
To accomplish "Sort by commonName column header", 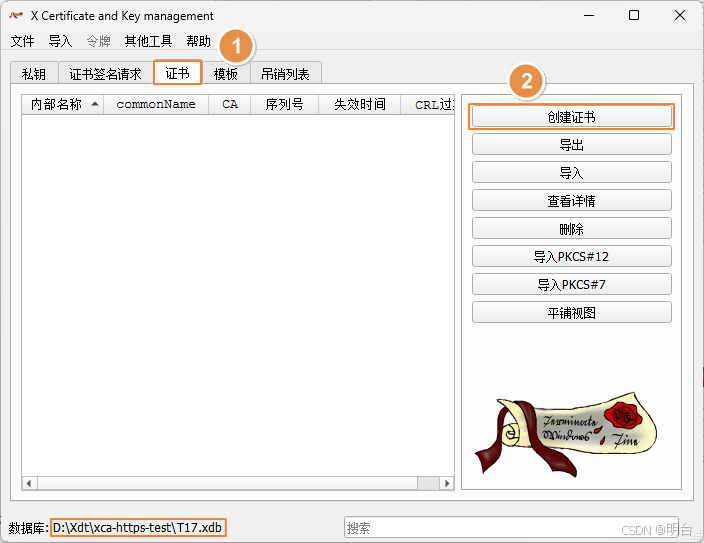I will tap(156, 104).
